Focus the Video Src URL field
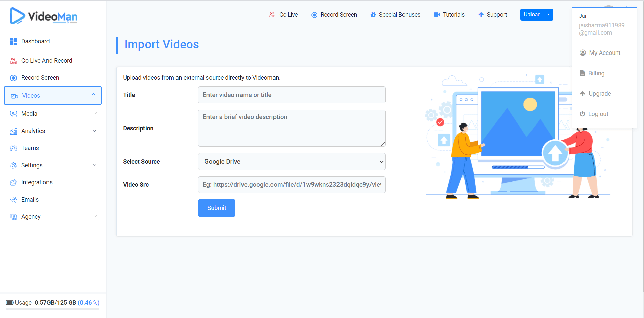Viewport: 644px width, 318px height. click(292, 185)
